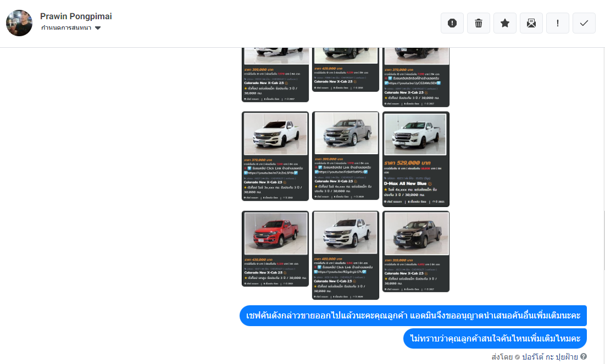This screenshot has height=364, width=605.
Task: Open Prawin Pongpimai contact name
Action: (x=76, y=16)
